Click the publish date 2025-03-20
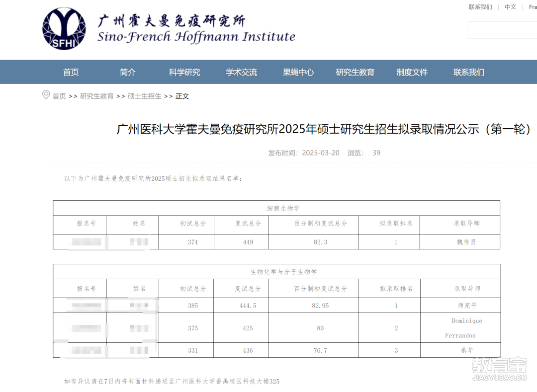This screenshot has width=537, height=392. tap(321, 153)
